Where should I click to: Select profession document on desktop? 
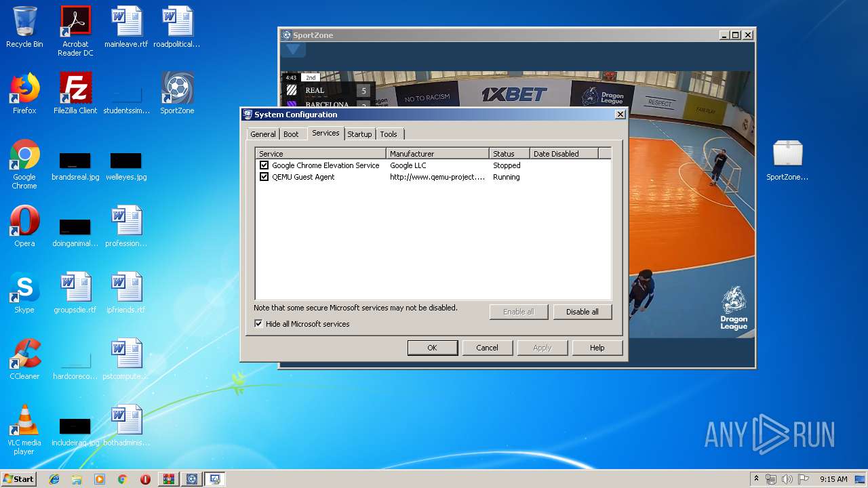point(126,226)
